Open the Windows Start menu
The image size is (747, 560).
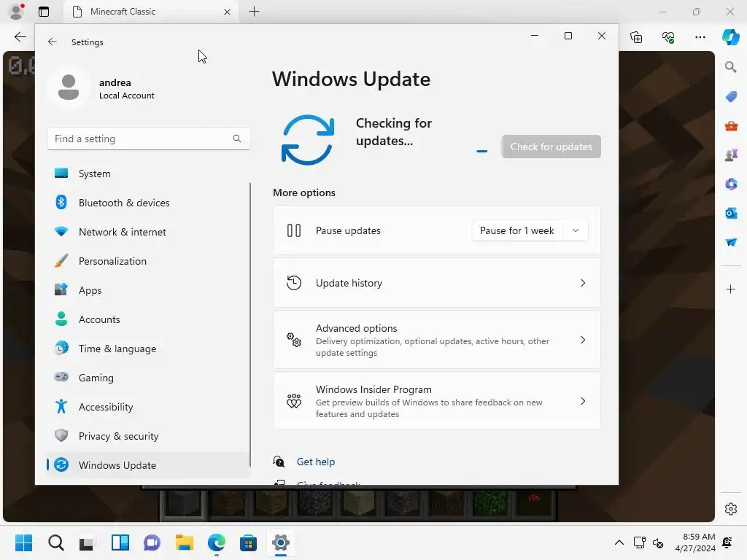[23, 542]
